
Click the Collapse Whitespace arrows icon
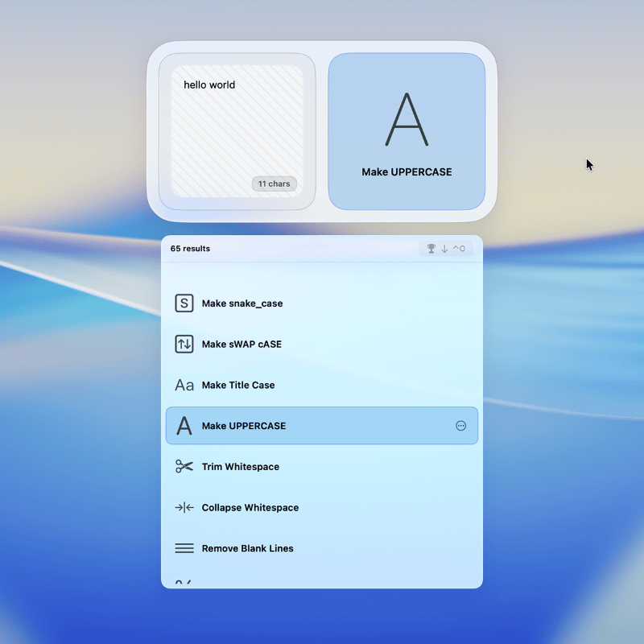coord(184,508)
